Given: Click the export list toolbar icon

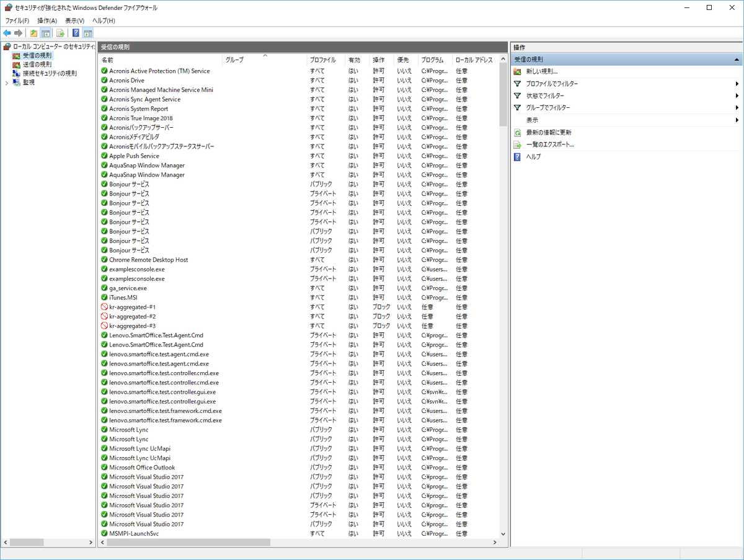Looking at the screenshot, I should 60,33.
